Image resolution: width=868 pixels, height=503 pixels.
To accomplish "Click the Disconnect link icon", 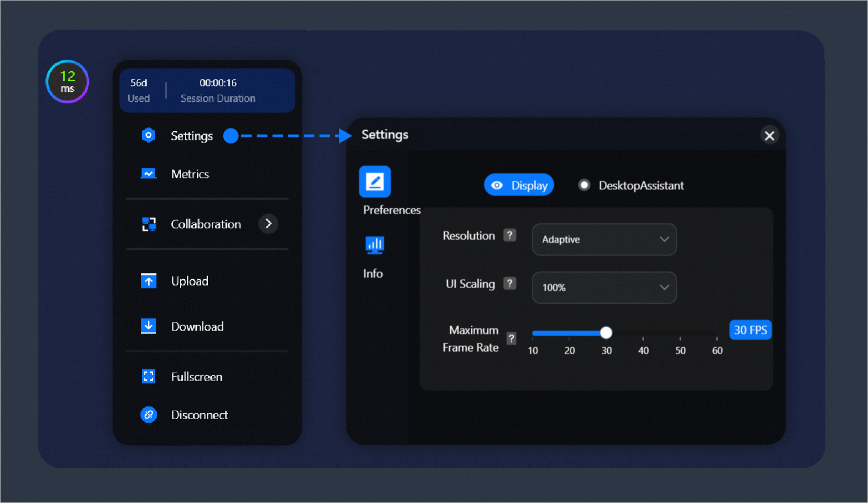I will (x=149, y=415).
